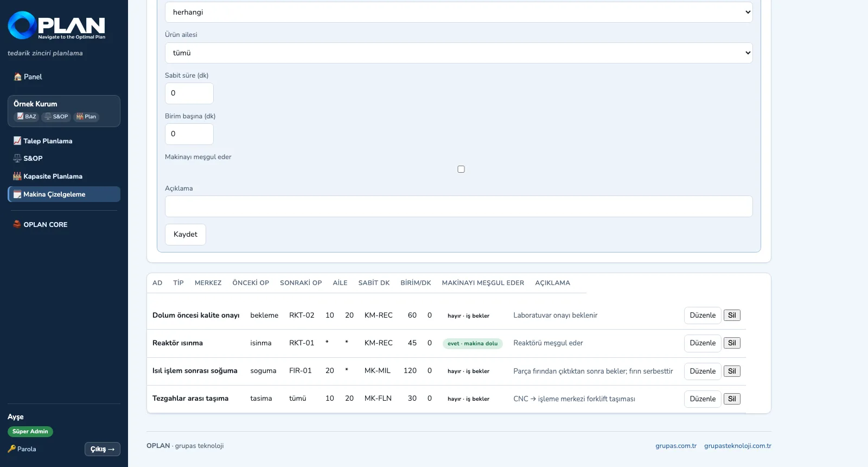Focus the Açıklama text field
This screenshot has width=868, height=467.
(x=459, y=206)
